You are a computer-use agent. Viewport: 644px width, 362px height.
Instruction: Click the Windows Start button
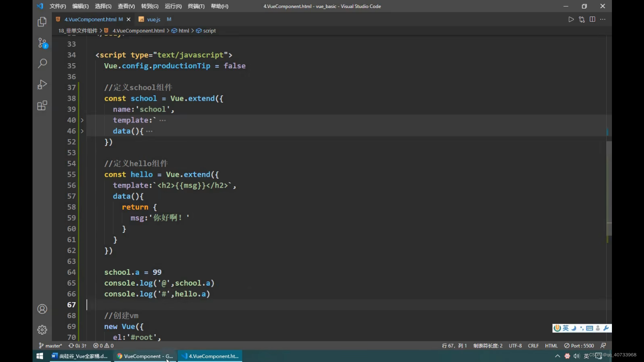(40, 356)
